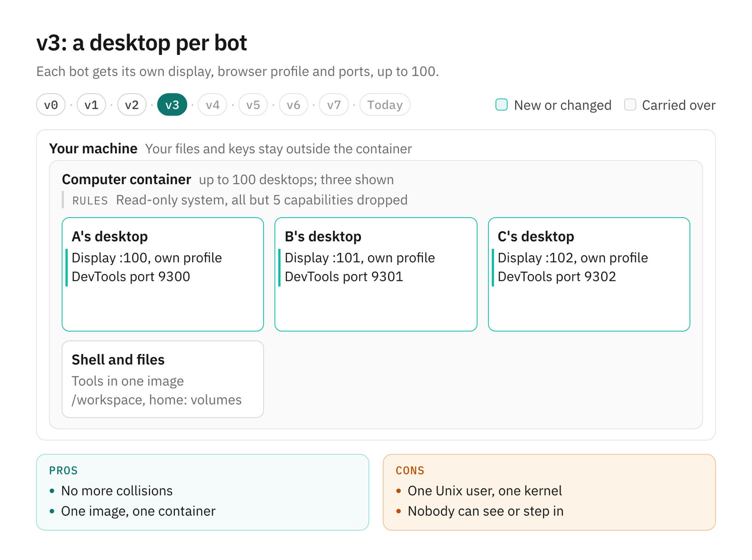This screenshot has width=752, height=560.
Task: Click 'Display :100, own profile' text
Action: [147, 258]
